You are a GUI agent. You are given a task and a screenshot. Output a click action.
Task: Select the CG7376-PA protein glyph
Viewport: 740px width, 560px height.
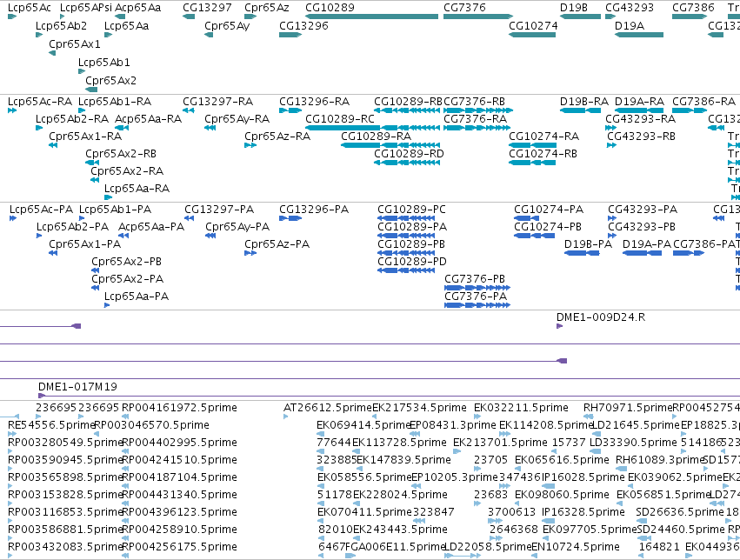point(477,304)
